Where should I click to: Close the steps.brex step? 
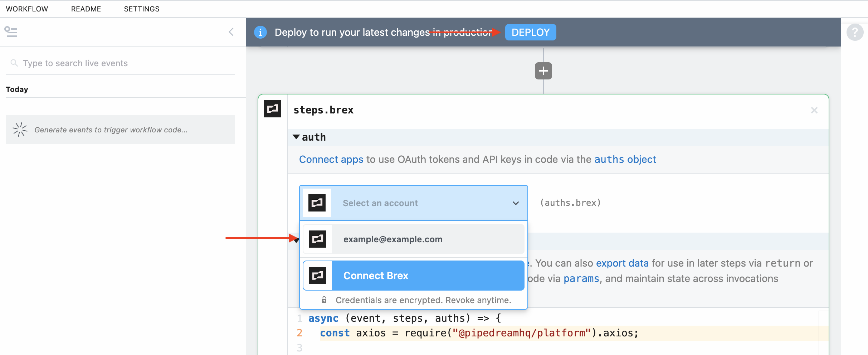coord(814,110)
